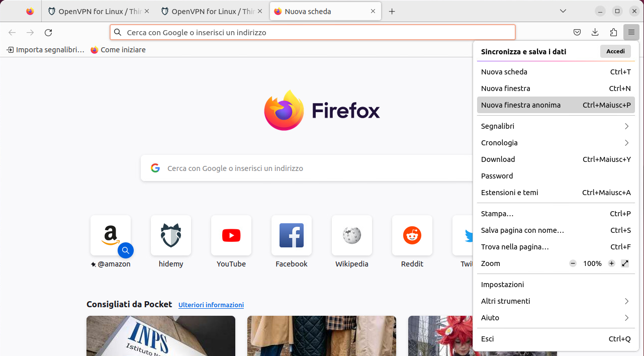Screen dimensions: 644x356
Task: Click the search magnifier in address bar
Action: [118, 32]
